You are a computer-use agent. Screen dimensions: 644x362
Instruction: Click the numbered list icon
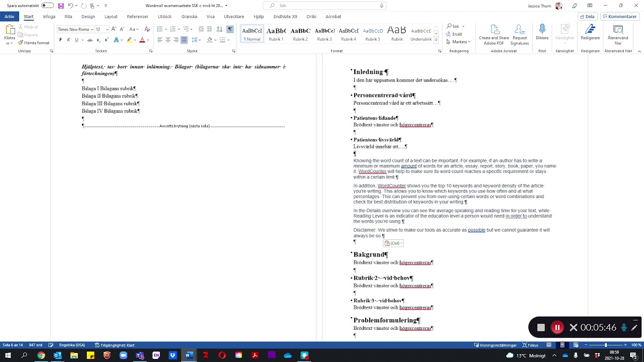coord(173,29)
